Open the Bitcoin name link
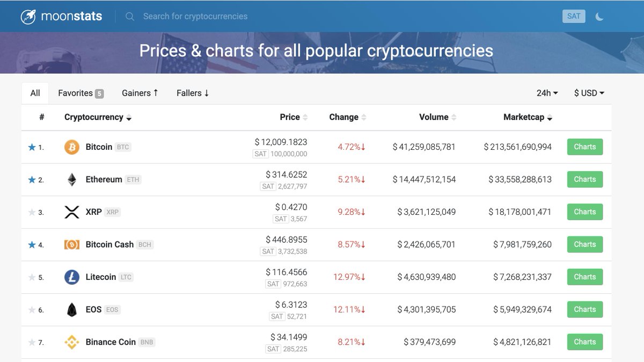Screen dimensions: 644x362 pyautogui.click(x=99, y=147)
